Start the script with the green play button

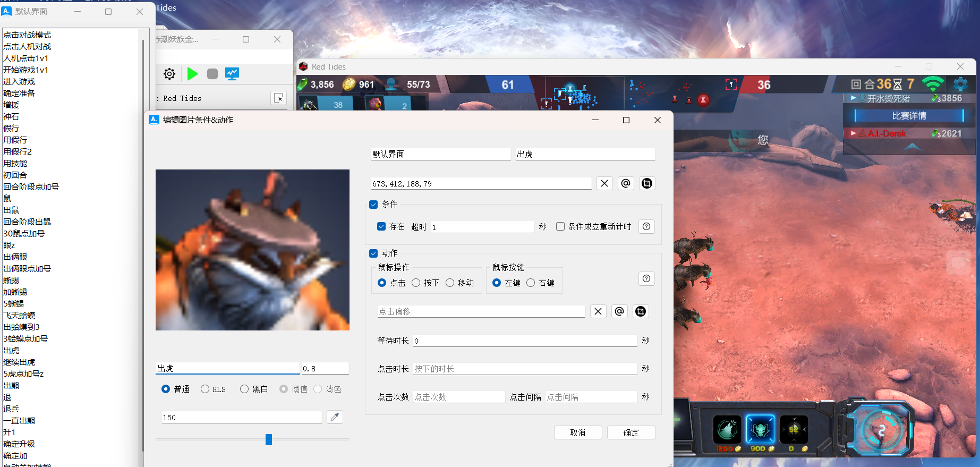[x=193, y=74]
